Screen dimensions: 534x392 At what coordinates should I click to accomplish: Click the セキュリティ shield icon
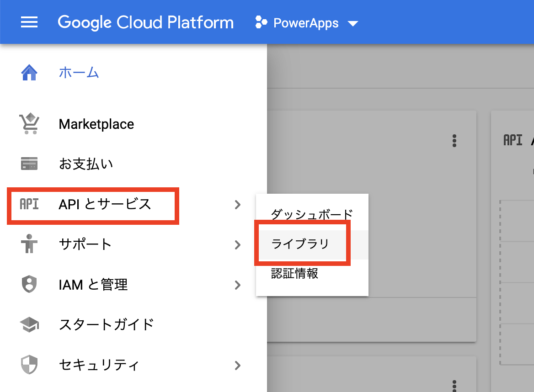pyautogui.click(x=29, y=365)
